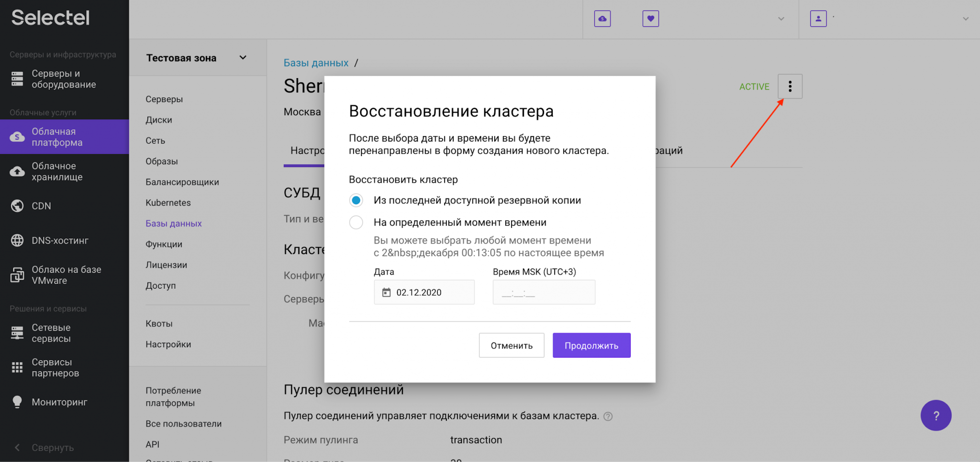Select the Облачное хранилище sidebar icon
Viewport: 980px width, 462px height.
(x=17, y=171)
